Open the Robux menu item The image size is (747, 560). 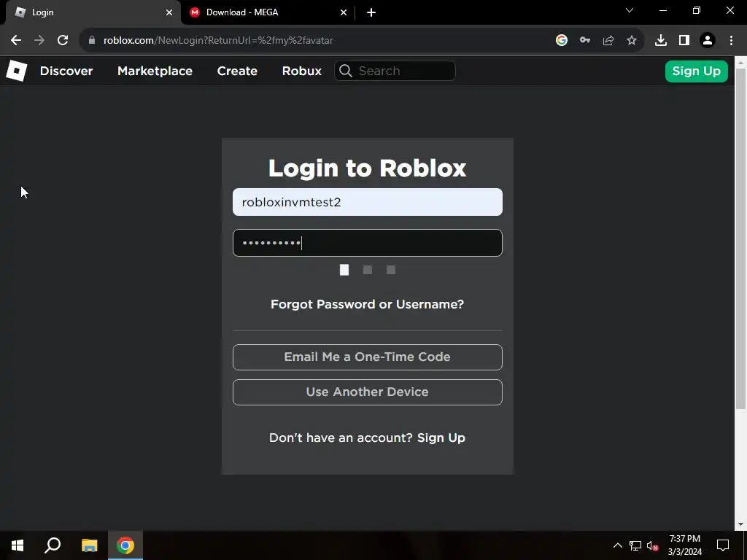(301, 71)
